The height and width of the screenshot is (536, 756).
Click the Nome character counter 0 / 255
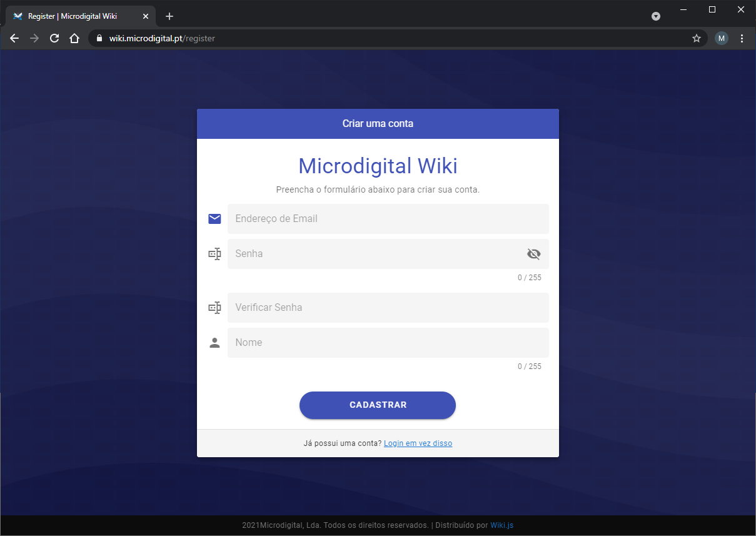pyautogui.click(x=530, y=367)
